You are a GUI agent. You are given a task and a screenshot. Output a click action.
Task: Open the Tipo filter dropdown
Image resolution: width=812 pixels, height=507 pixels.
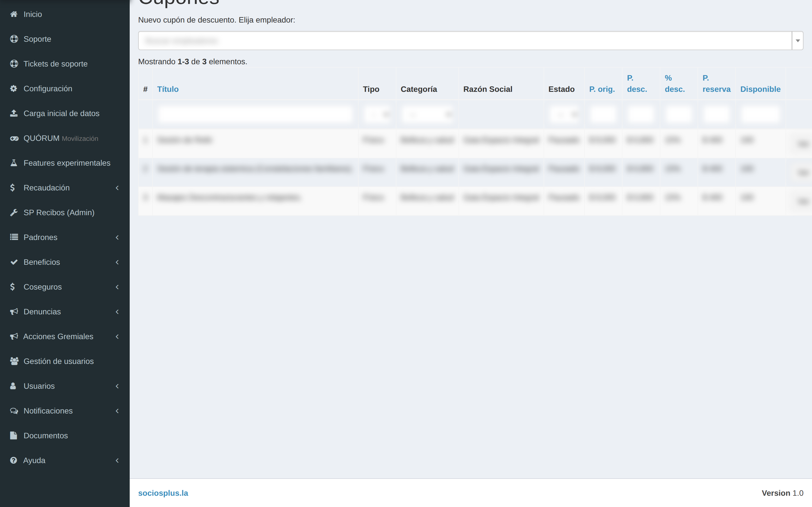click(377, 114)
